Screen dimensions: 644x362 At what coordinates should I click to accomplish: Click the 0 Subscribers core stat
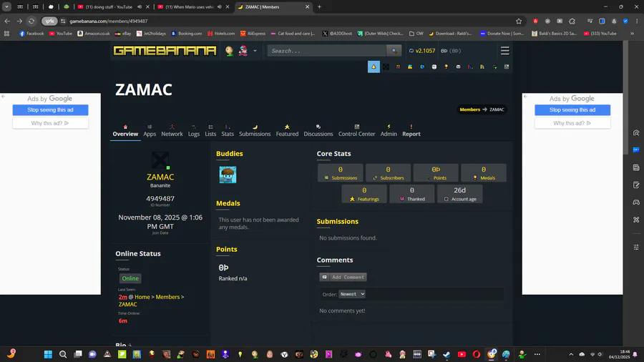388,173
